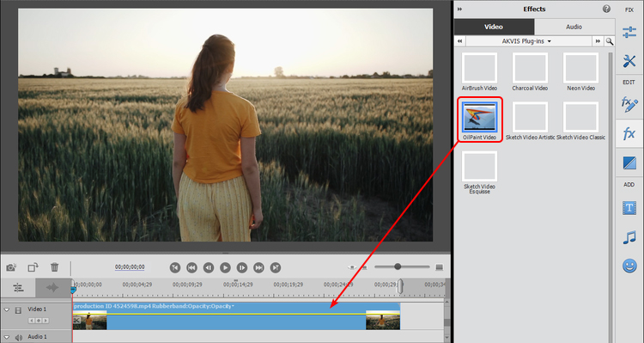Click add keyframe diamond on Video 1
Viewport: 644px width, 343px height.
coord(39,321)
